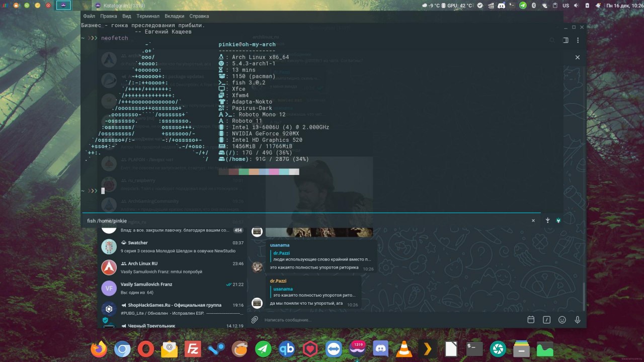Open the blank document icon in the dock

pos(451,348)
